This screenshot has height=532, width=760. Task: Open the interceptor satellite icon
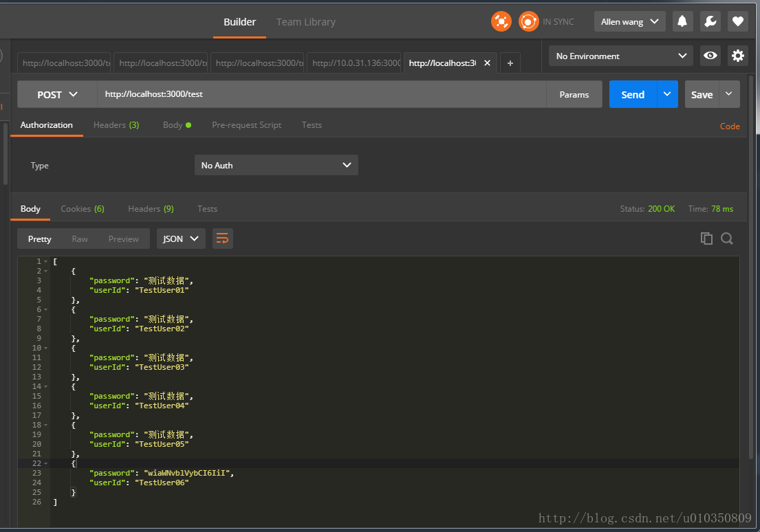click(x=501, y=22)
